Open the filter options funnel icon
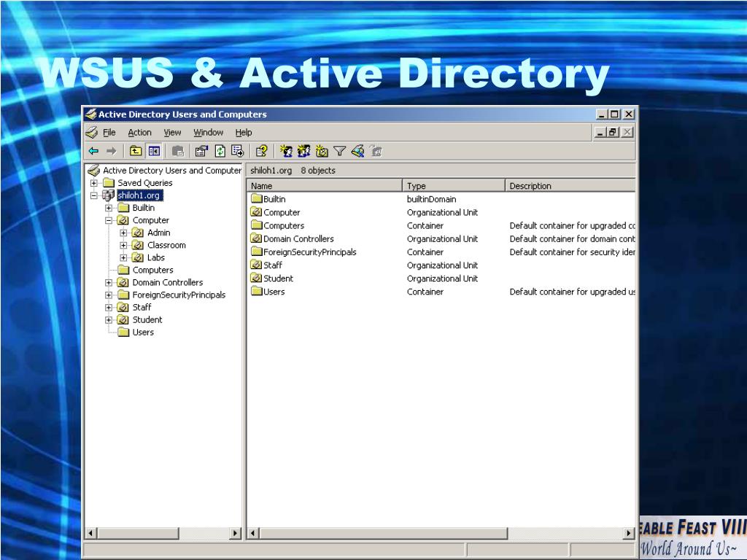The image size is (747, 560). (x=340, y=152)
